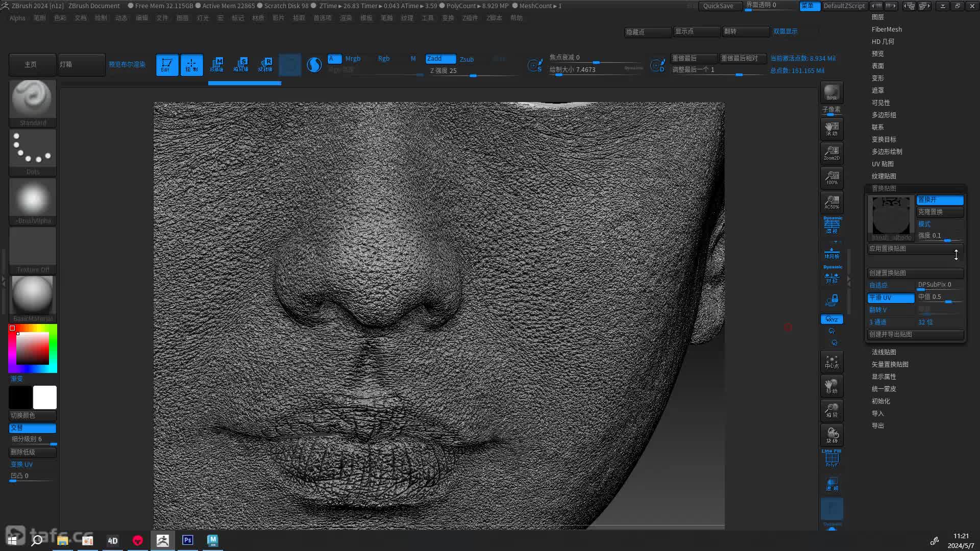Screen dimensions: 980x551
Task: Open the 材质 (Material) menu
Action: coord(258,18)
